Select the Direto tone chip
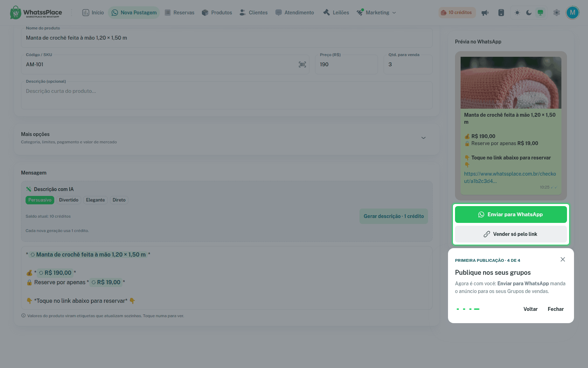The image size is (588, 368). click(x=119, y=200)
